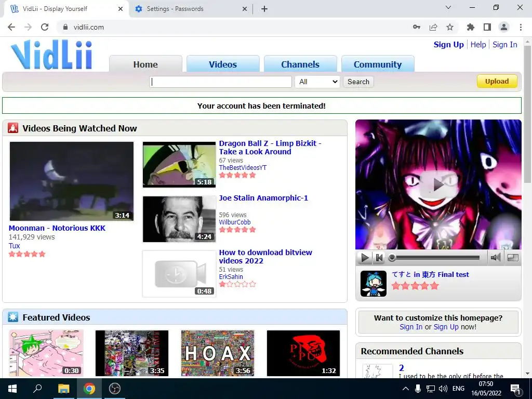Image resolution: width=532 pixels, height=399 pixels.
Task: Click the Sign Up link in the header
Action: click(448, 45)
